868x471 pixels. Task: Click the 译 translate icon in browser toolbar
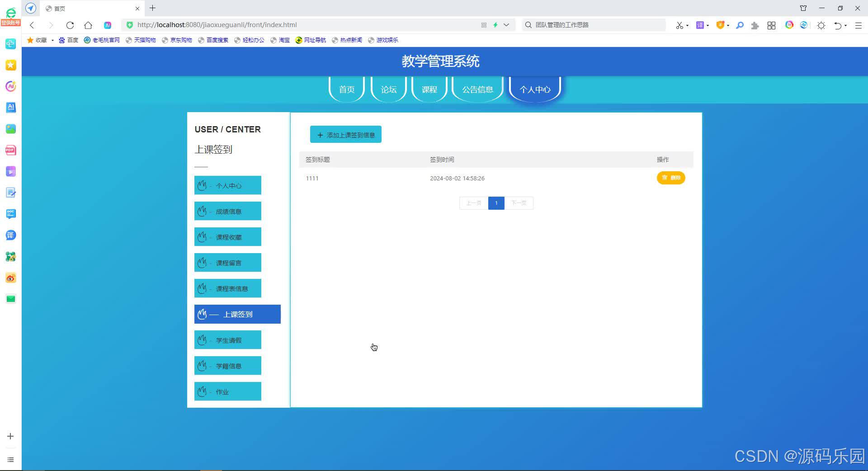[700, 25]
